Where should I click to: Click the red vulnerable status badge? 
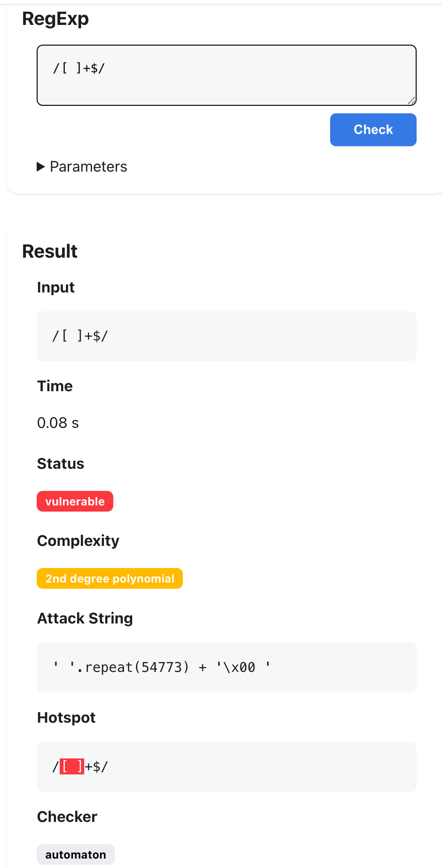(x=75, y=501)
